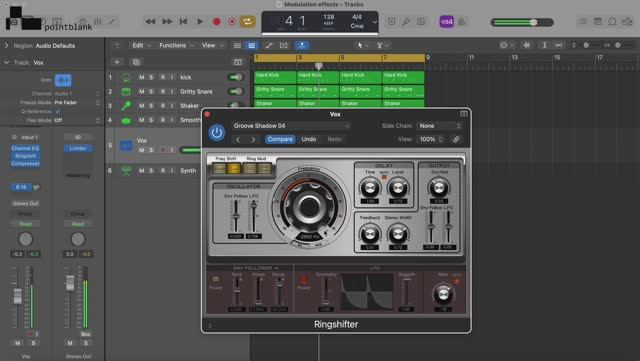Adjust the Vox channel volume fader
640x361 pixels.
[18, 296]
